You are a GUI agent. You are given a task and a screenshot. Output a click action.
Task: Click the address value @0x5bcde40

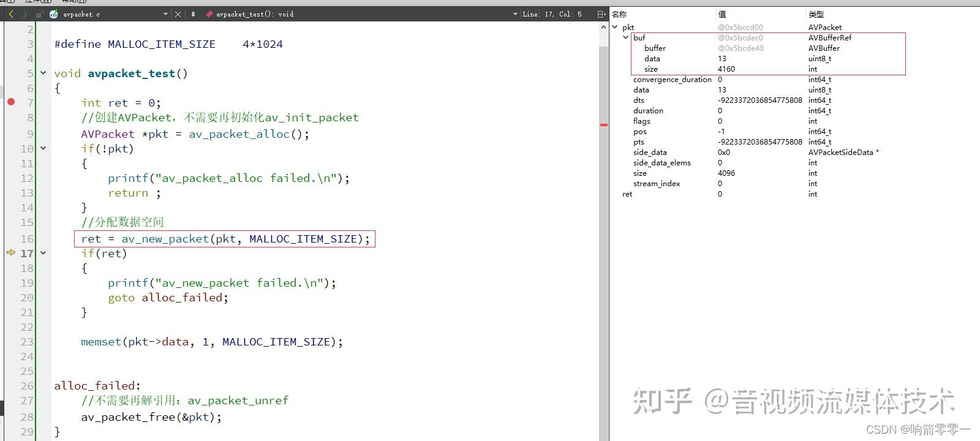tap(741, 48)
